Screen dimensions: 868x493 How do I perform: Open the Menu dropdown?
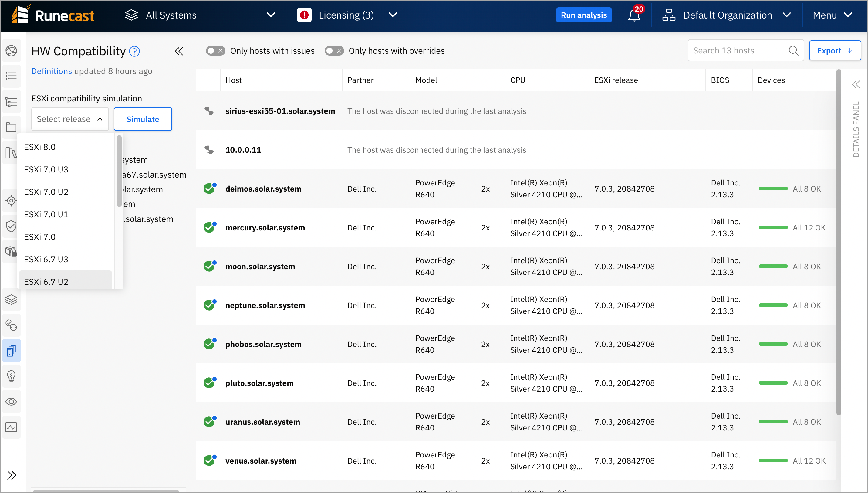[832, 15]
